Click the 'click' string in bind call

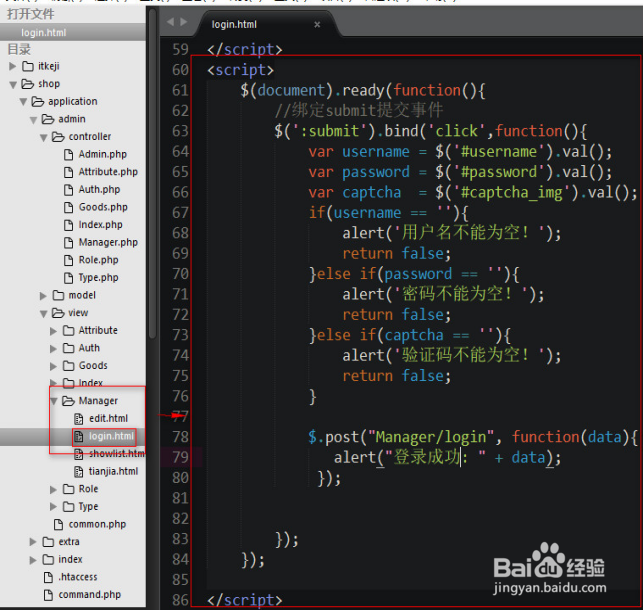[456, 131]
